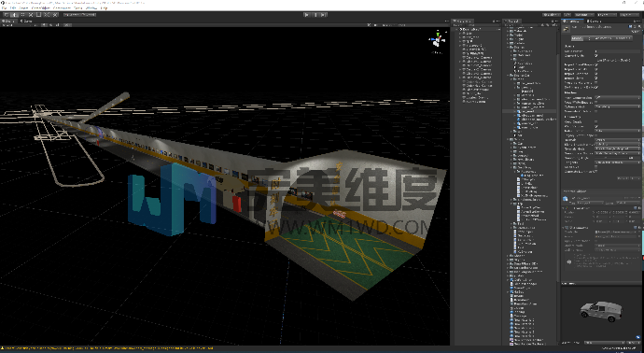Open the Inspector component gear menu
Viewport: 644px width, 353px height.
639,27
